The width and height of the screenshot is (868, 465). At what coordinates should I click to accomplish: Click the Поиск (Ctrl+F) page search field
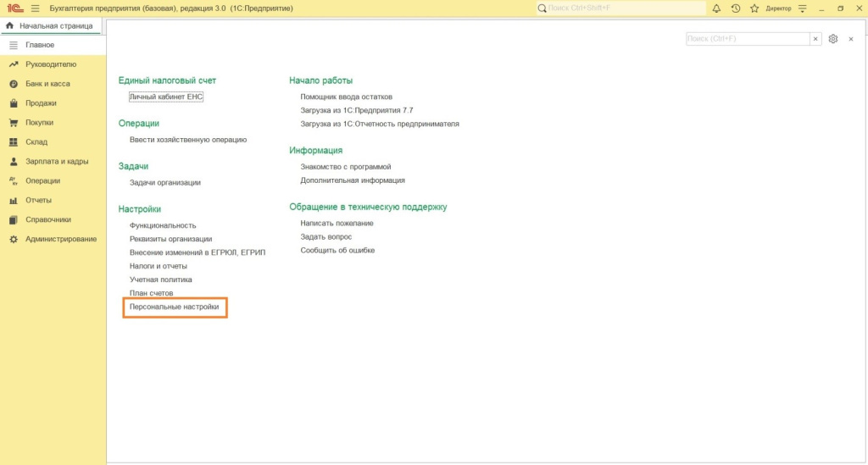[x=746, y=39]
